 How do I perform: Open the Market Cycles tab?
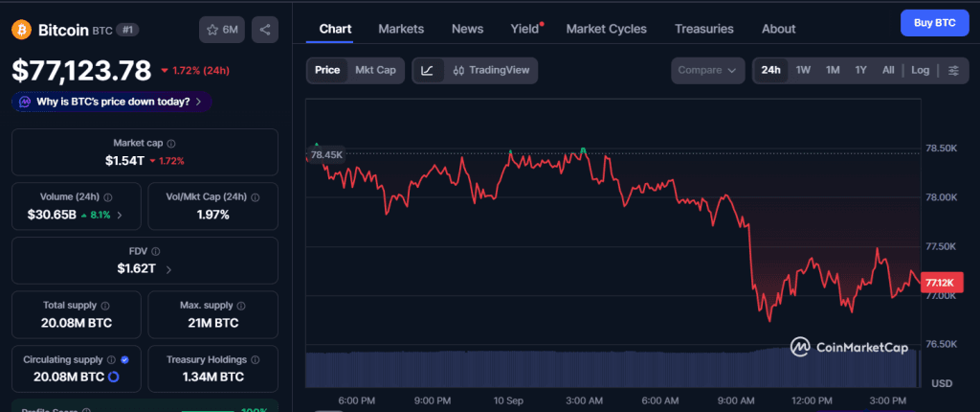[x=606, y=29]
